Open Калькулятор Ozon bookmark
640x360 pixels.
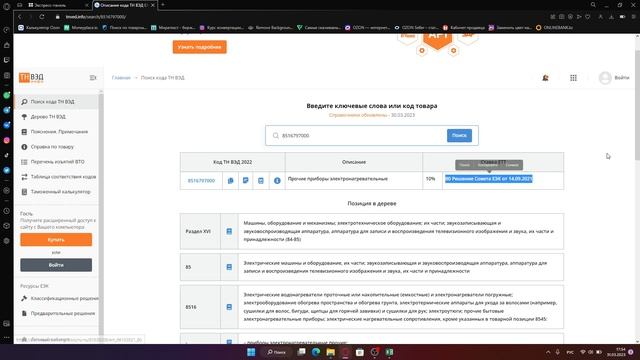coord(39,27)
